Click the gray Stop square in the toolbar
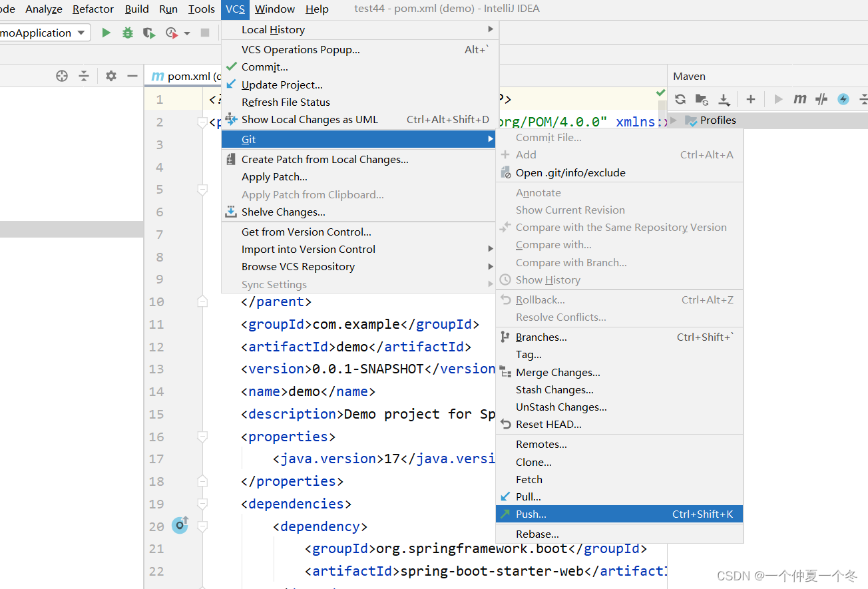Image resolution: width=868 pixels, height=589 pixels. [205, 33]
